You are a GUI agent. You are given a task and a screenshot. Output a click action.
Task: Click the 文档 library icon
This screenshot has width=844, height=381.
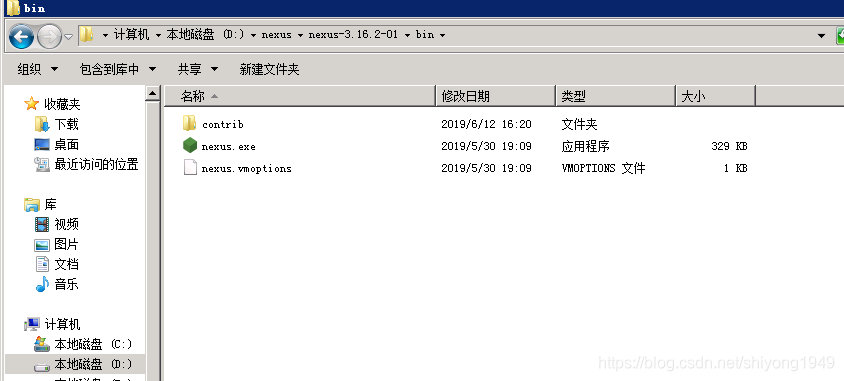pos(42,264)
